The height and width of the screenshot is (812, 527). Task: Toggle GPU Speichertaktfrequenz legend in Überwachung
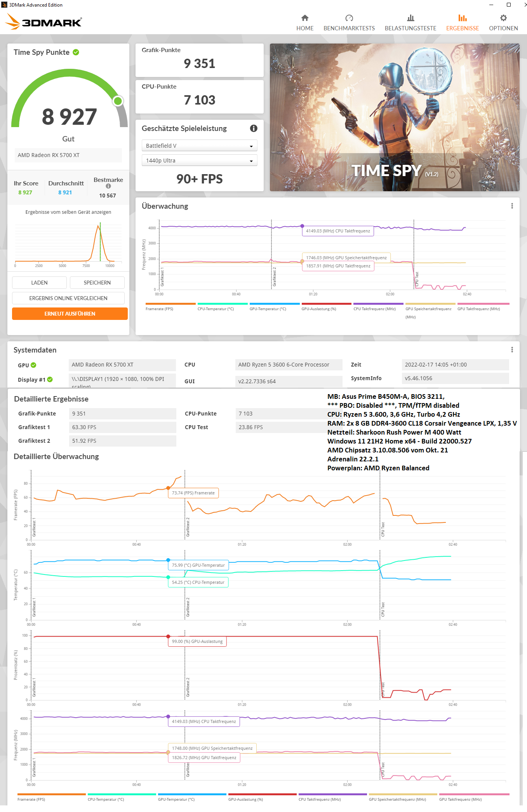[430, 311]
